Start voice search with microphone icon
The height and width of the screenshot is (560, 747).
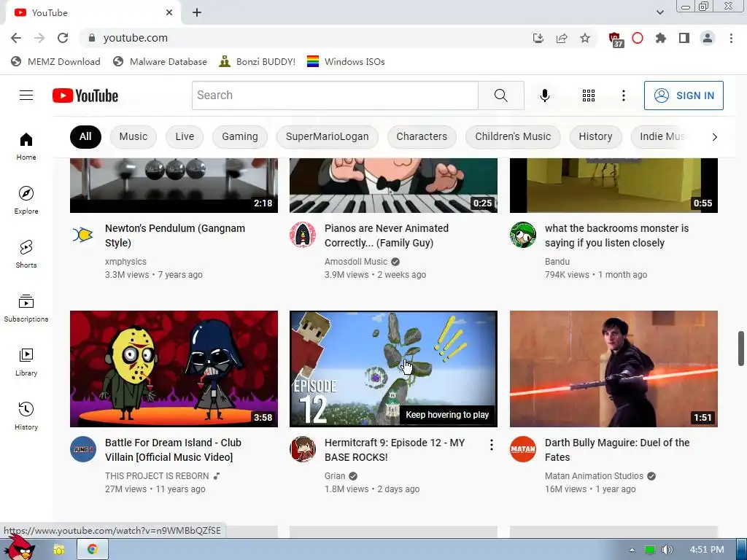544,96
